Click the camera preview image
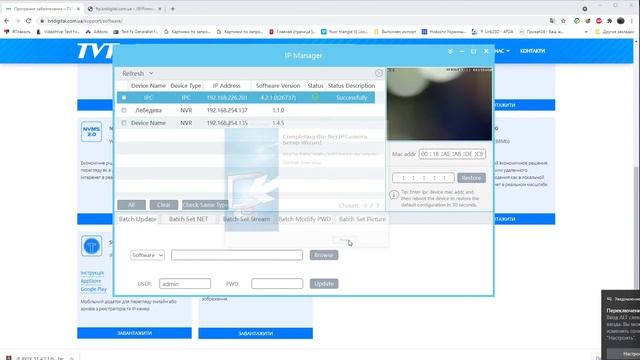 pyautogui.click(x=439, y=104)
